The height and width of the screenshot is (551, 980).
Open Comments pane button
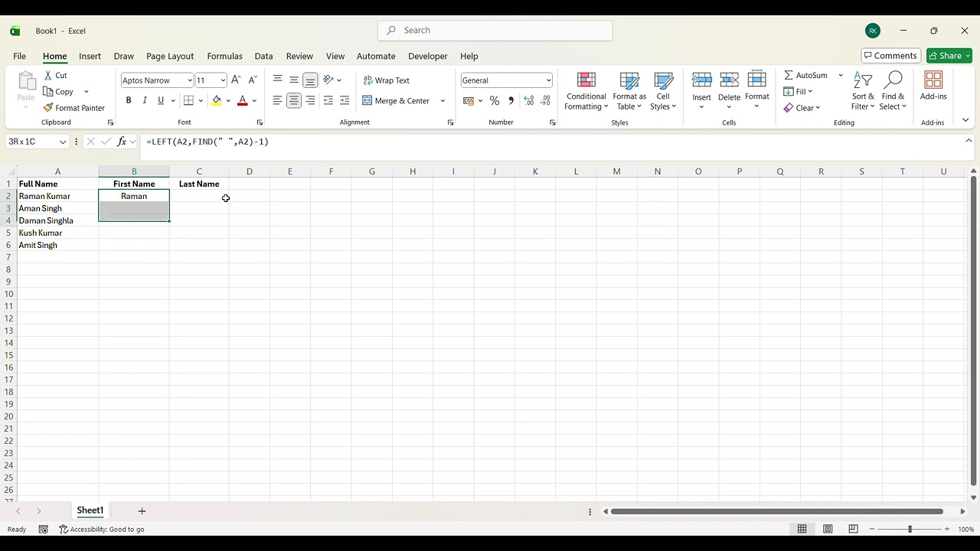point(891,56)
